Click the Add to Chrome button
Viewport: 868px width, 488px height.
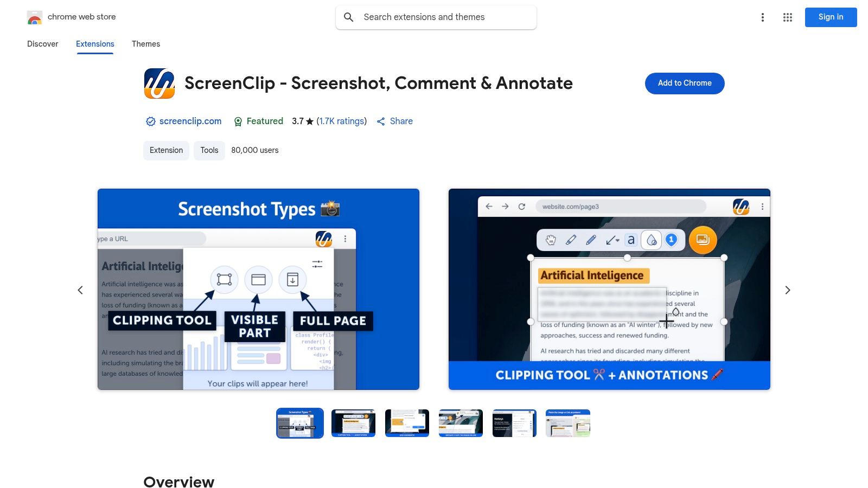(685, 83)
